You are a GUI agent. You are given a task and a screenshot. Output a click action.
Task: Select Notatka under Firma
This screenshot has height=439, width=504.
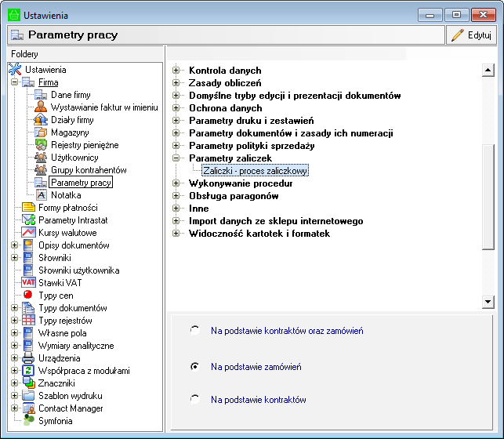coord(66,195)
